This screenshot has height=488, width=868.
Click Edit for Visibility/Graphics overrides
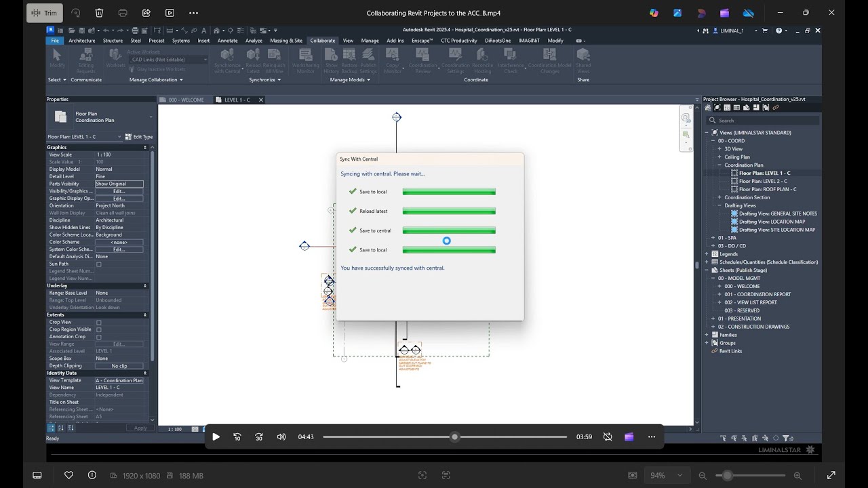pyautogui.click(x=119, y=191)
